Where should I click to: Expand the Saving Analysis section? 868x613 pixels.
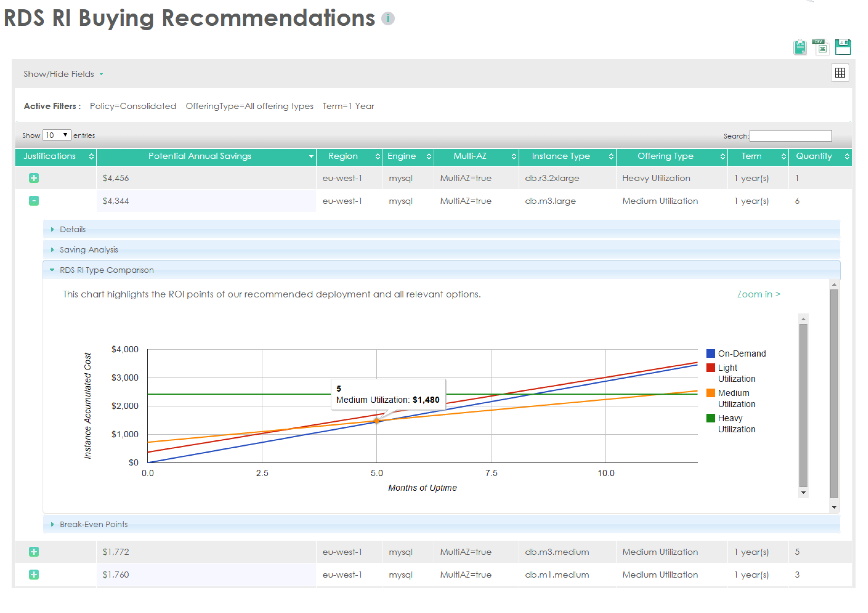tap(88, 250)
